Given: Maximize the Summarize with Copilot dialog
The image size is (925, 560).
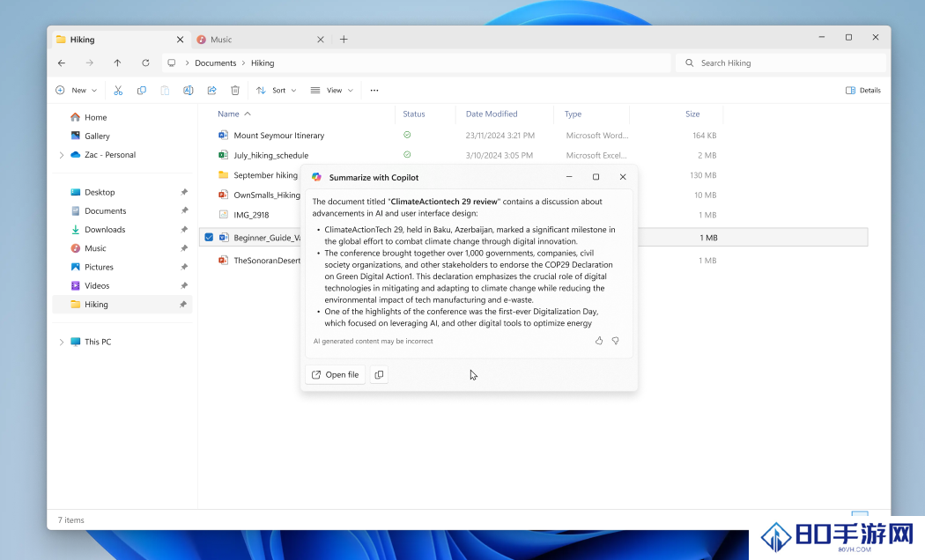Looking at the screenshot, I should click(596, 177).
